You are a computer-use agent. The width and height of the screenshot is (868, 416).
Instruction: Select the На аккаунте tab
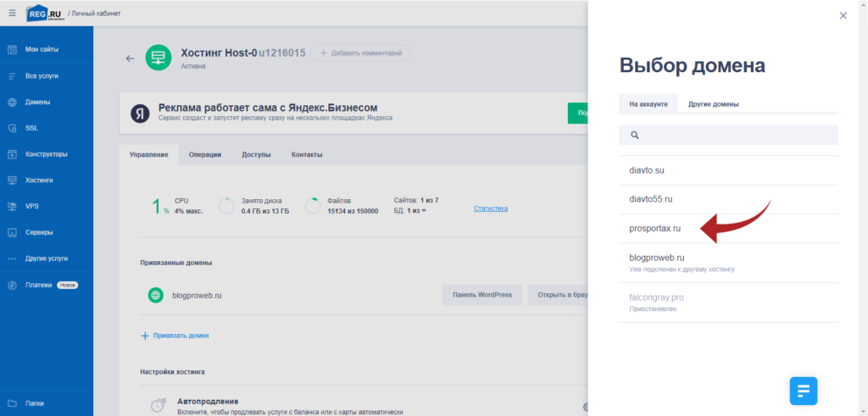click(648, 104)
